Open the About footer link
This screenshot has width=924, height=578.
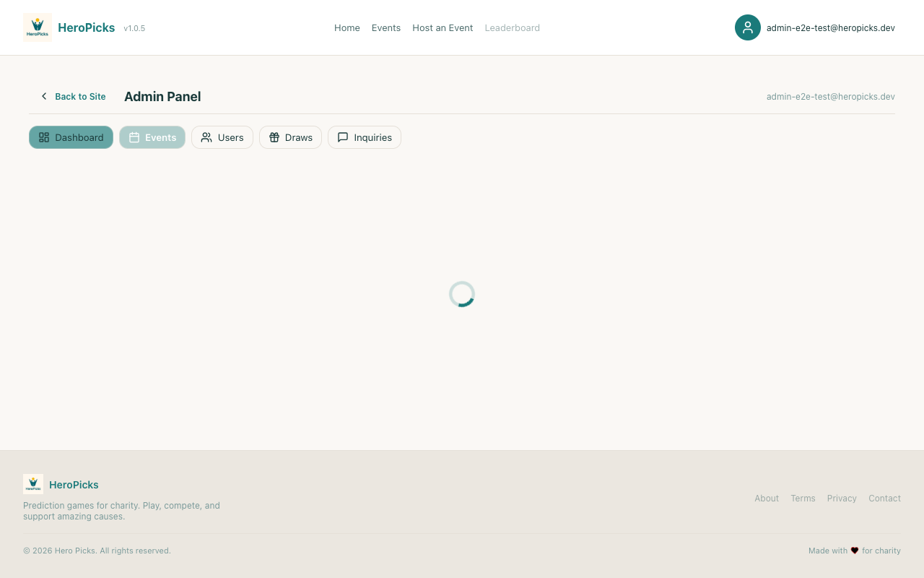pyautogui.click(x=766, y=499)
